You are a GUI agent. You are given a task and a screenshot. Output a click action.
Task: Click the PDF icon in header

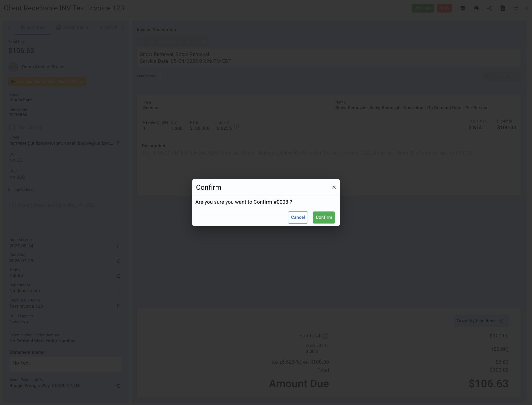(x=463, y=8)
